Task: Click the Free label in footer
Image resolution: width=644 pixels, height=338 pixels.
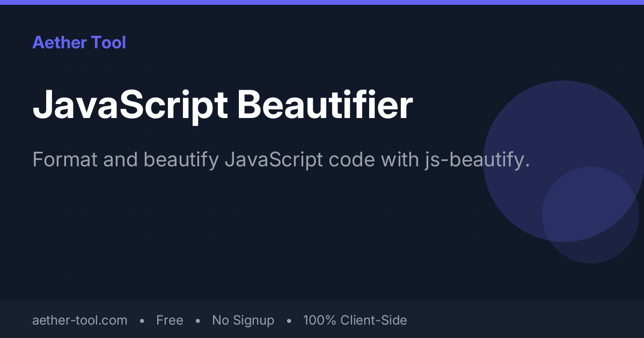Action: pyautogui.click(x=170, y=320)
